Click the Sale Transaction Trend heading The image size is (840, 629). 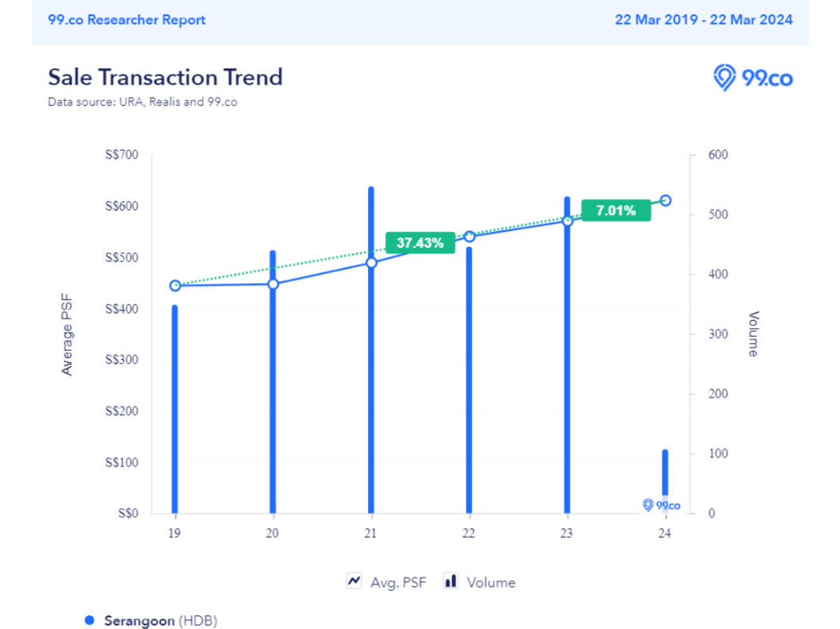point(165,77)
